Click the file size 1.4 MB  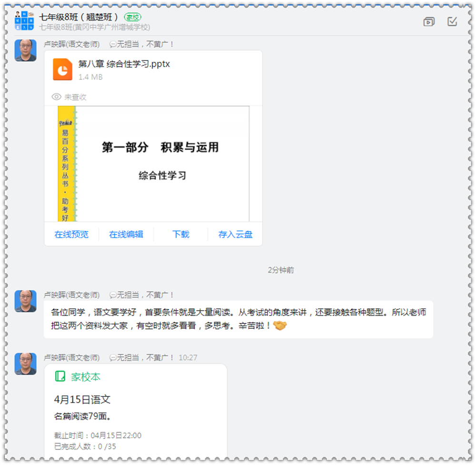pos(90,77)
